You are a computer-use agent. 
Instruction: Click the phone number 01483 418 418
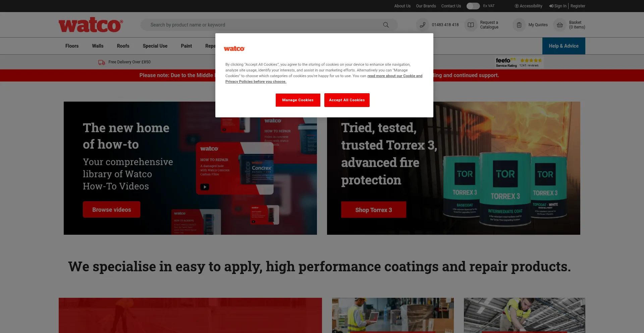445,25
